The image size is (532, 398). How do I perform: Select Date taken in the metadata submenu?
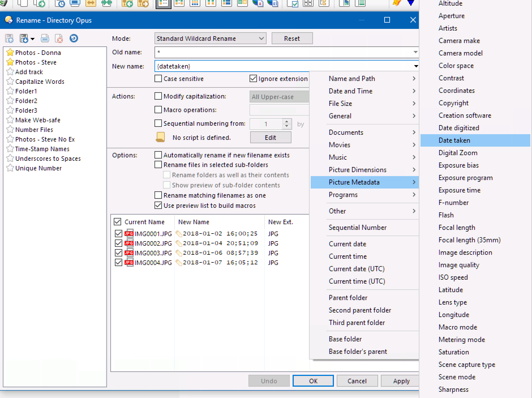click(x=475, y=140)
